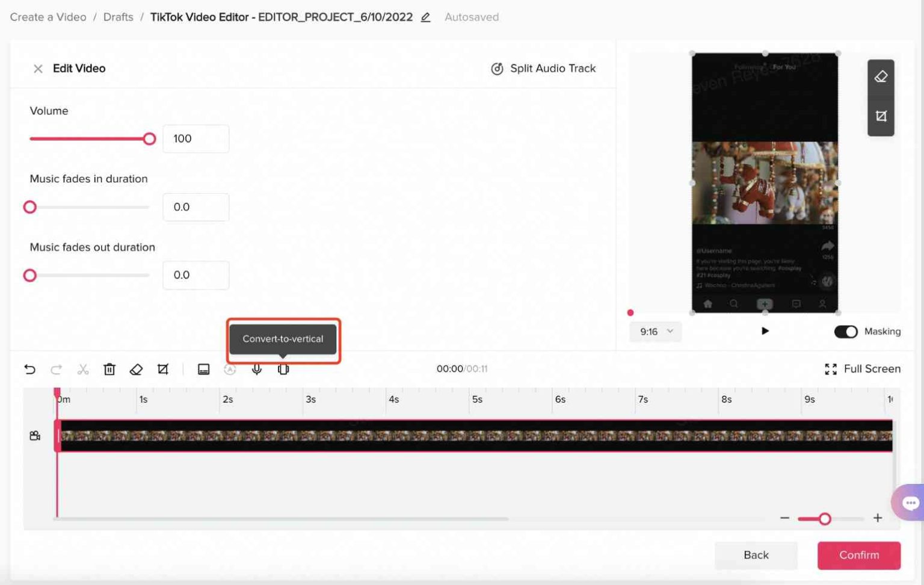Image resolution: width=924 pixels, height=585 pixels.
Task: Click the 2s mark on timeline ruler
Action: tap(227, 399)
